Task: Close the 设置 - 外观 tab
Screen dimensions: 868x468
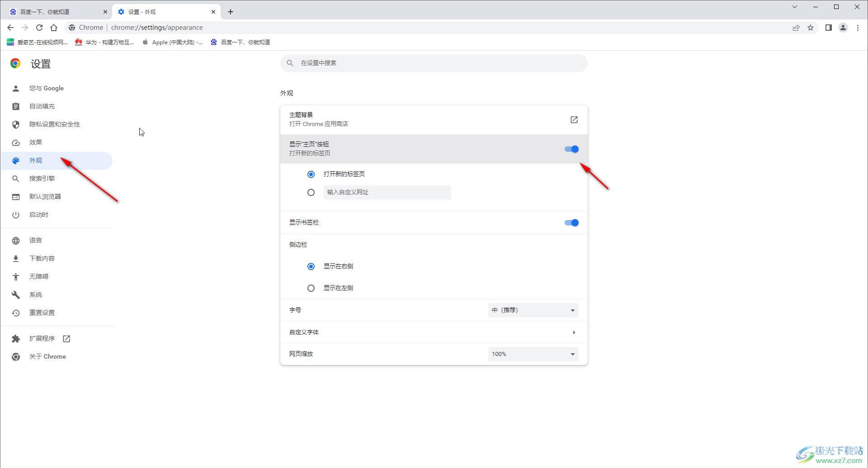Action: tap(213, 12)
